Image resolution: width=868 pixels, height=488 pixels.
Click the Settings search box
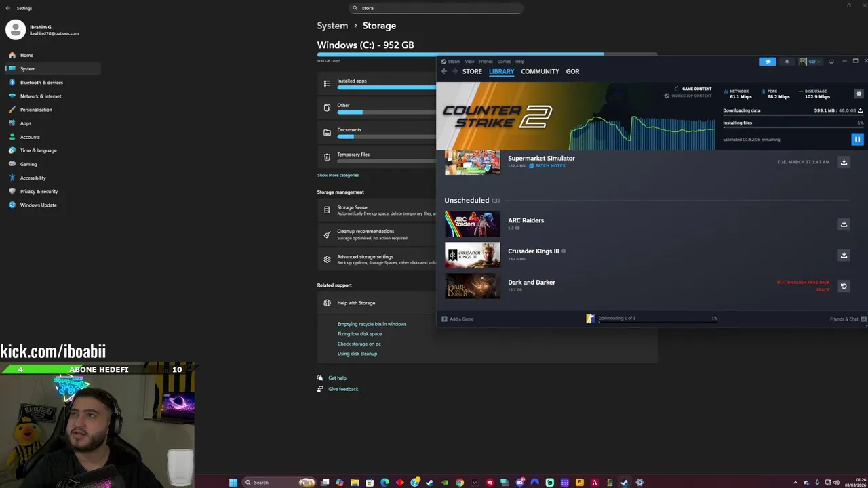[436, 8]
